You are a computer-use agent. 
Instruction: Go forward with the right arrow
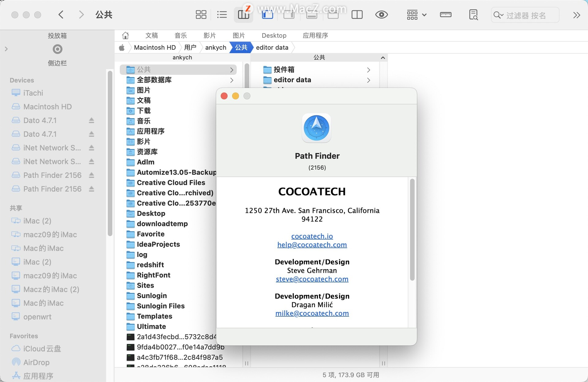tap(81, 14)
